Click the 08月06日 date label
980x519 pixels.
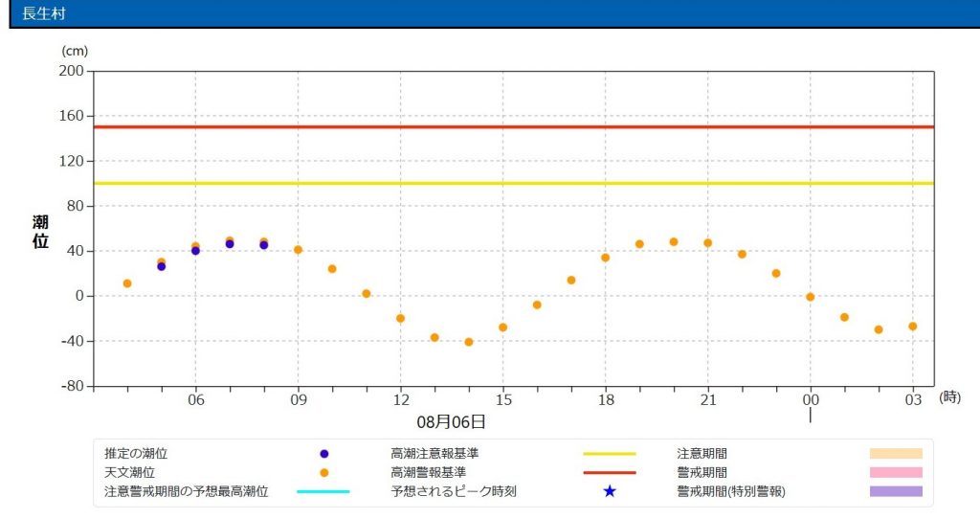(452, 422)
